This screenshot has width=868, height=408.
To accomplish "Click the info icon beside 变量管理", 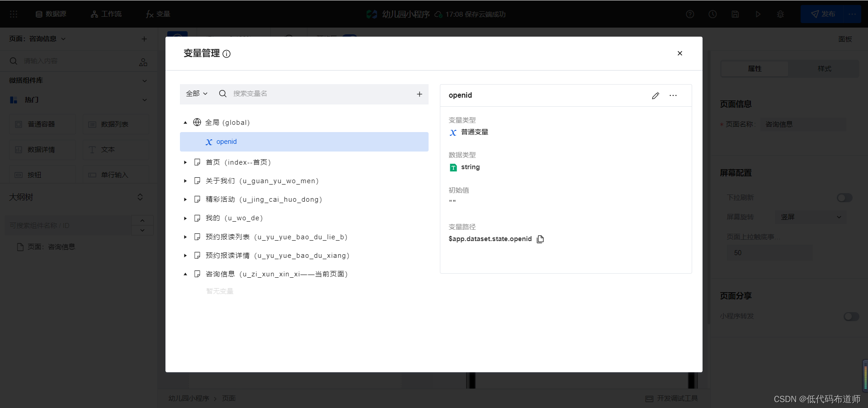I will tap(226, 54).
